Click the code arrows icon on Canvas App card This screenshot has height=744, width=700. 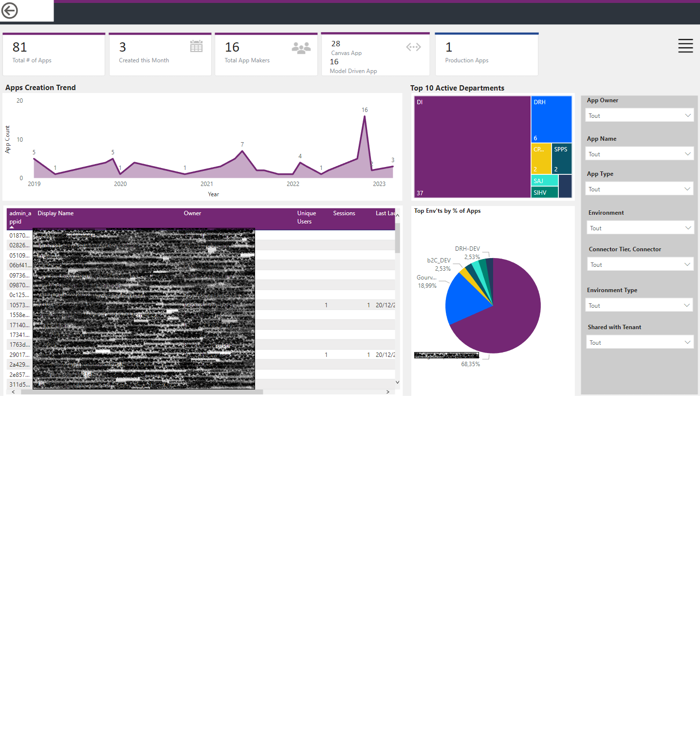click(x=413, y=47)
